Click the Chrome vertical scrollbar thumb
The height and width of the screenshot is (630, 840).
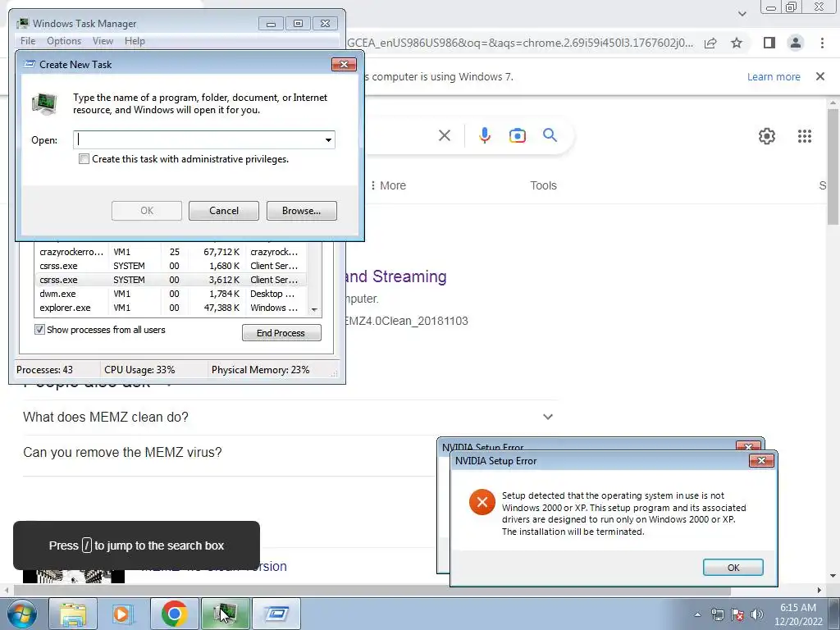(833, 166)
